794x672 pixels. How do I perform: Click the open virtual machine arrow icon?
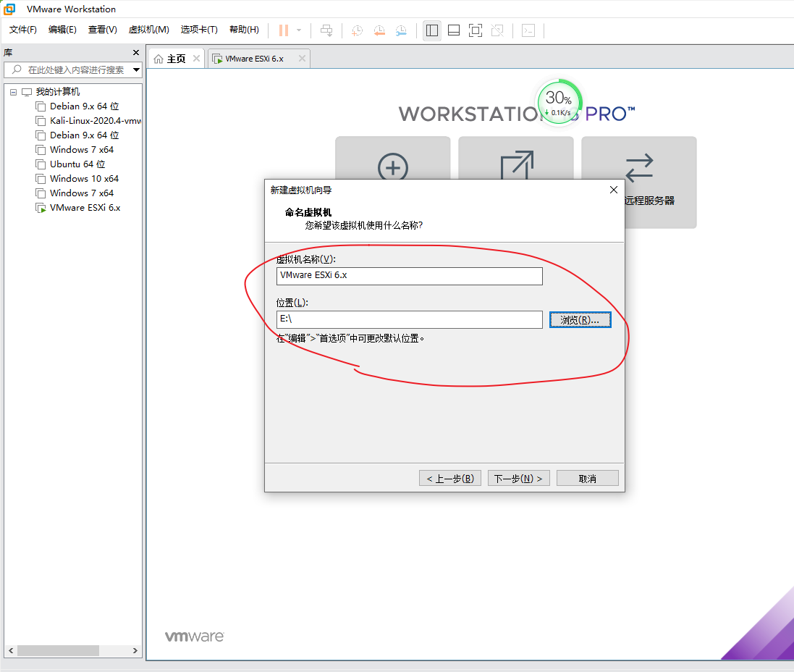coord(517,164)
